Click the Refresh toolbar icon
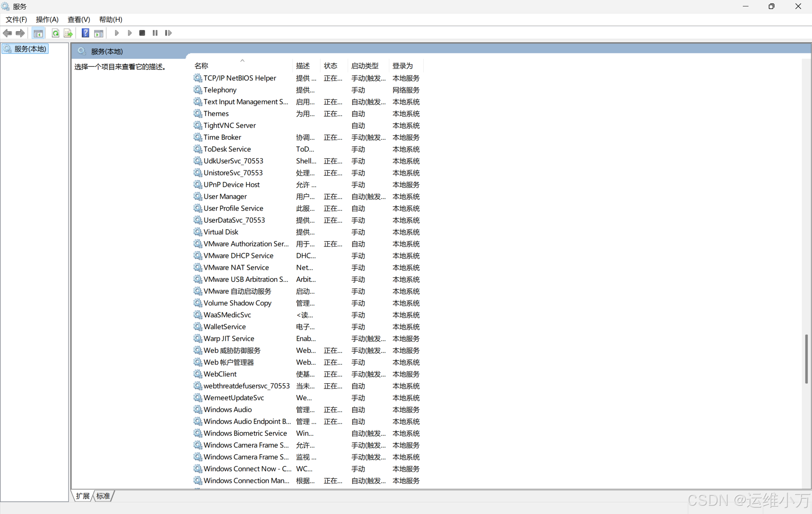812x514 pixels. point(55,33)
